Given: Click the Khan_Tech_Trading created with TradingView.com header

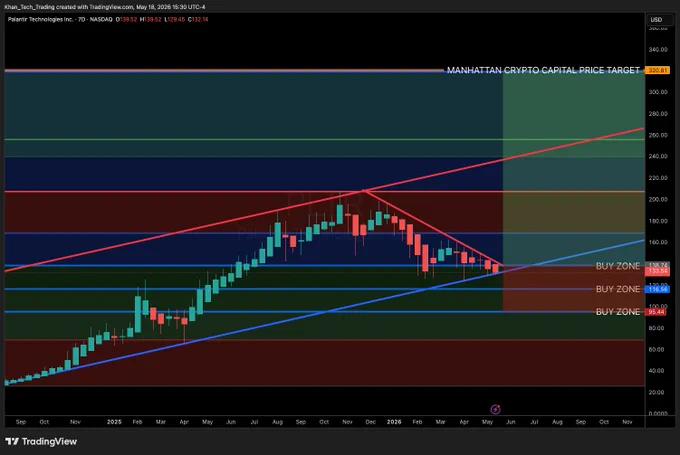Looking at the screenshot, I should point(105,7).
